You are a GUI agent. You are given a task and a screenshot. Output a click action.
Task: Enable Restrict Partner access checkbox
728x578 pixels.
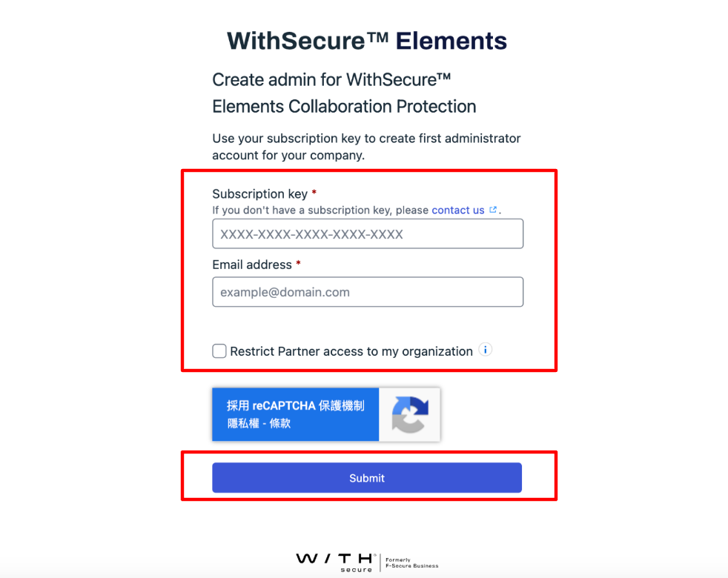pyautogui.click(x=219, y=351)
